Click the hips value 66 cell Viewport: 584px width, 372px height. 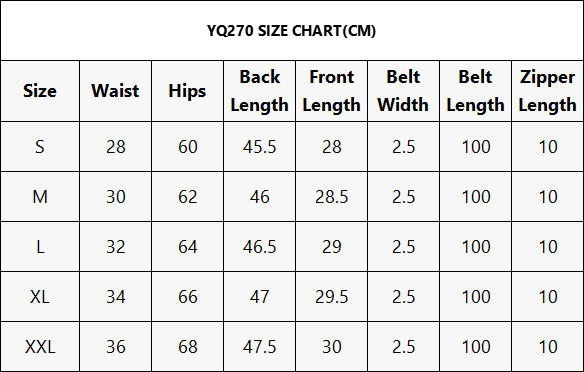click(187, 297)
